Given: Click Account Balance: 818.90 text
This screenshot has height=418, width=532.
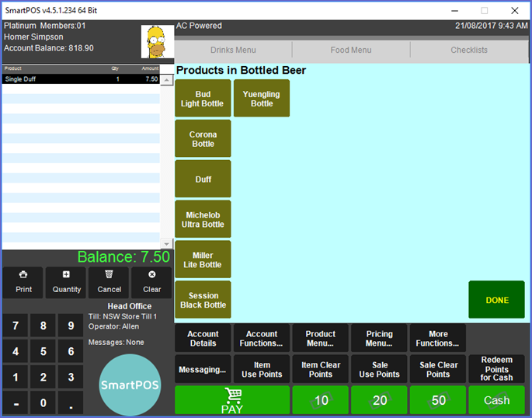Looking at the screenshot, I should click(x=48, y=48).
